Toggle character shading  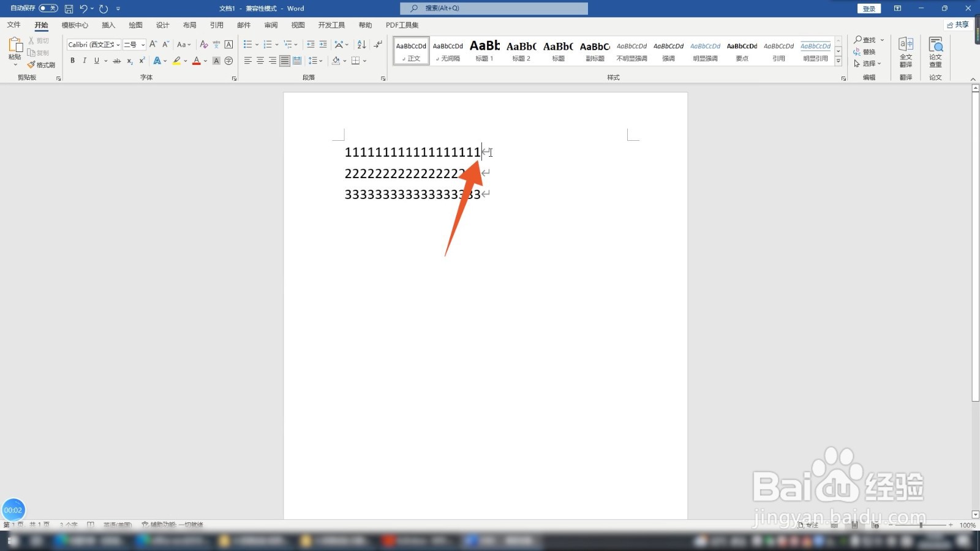click(216, 61)
